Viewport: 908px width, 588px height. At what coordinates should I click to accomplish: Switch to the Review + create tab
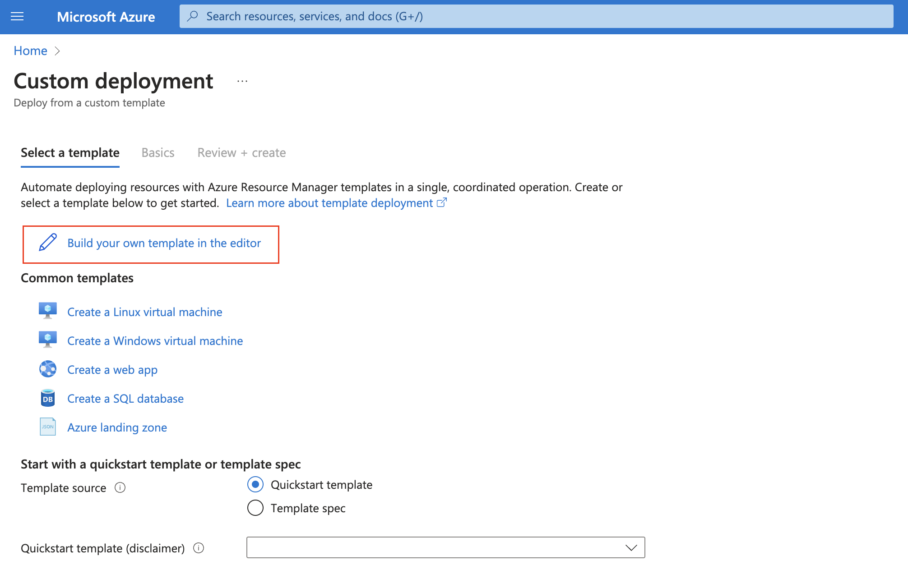241,153
